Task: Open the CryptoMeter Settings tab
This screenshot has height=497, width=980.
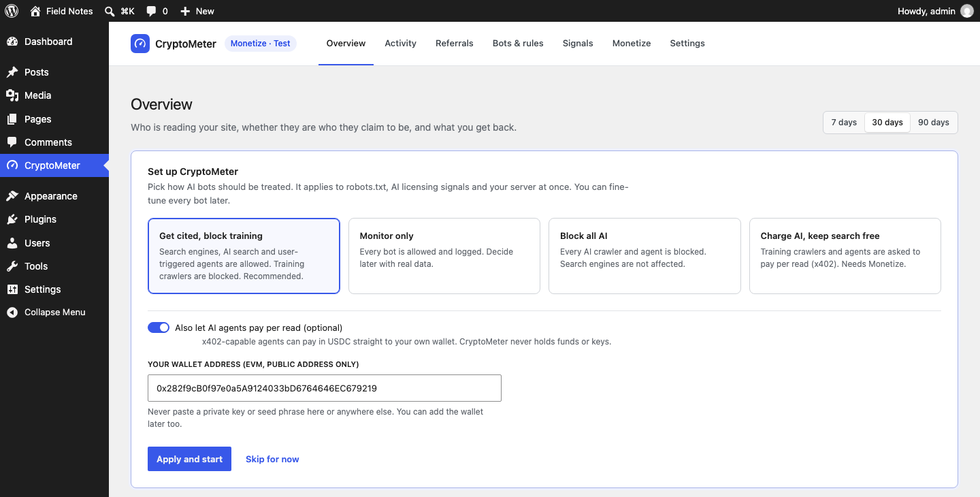Action: [687, 44]
